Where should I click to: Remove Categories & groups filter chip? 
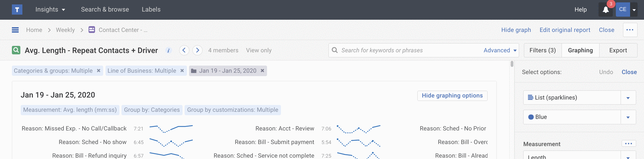(x=98, y=71)
